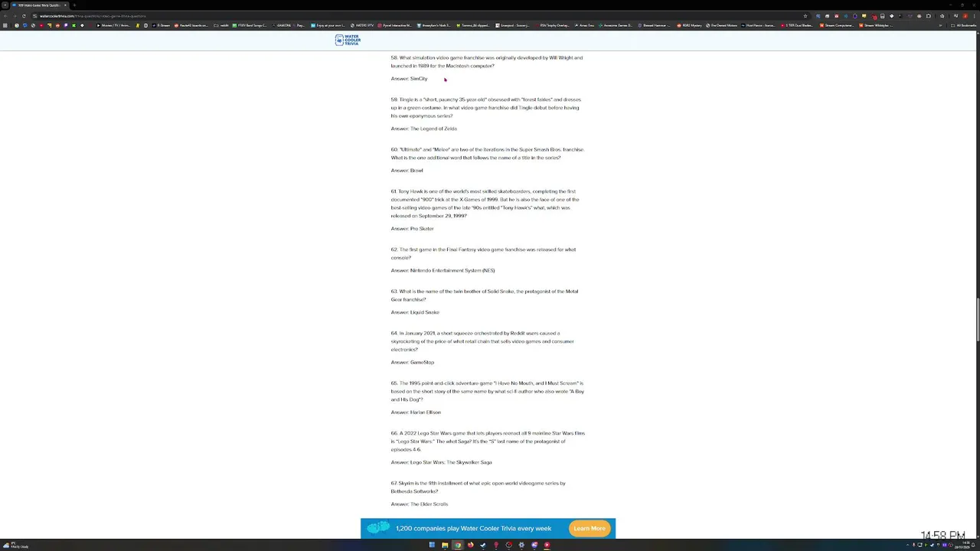
Task: Open the tab search dropdown arrow
Action: (x=5, y=5)
